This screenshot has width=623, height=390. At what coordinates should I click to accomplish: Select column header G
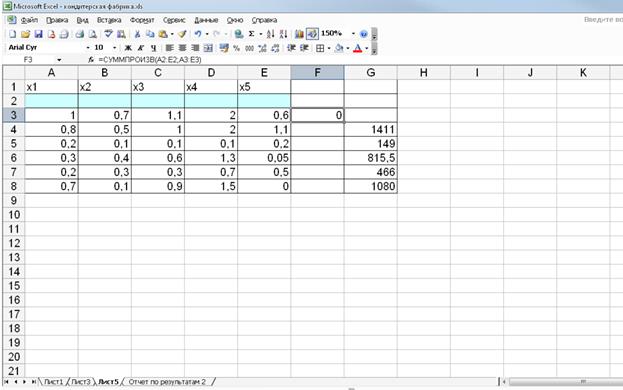[x=371, y=73]
